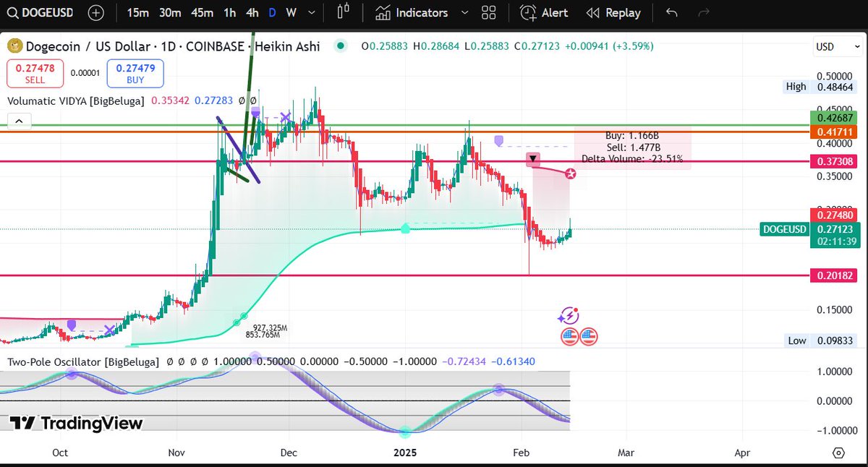
Task: Click the indicator value 0.35342
Action: (171, 100)
